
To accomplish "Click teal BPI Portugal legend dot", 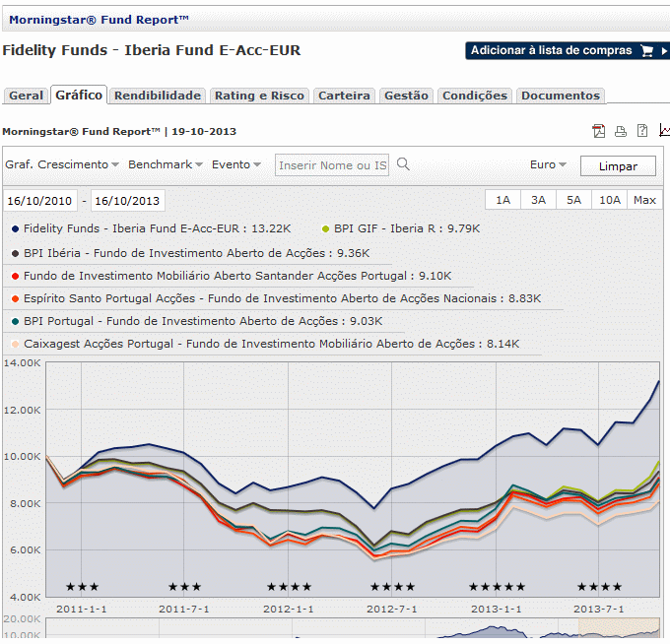I will coord(15,322).
